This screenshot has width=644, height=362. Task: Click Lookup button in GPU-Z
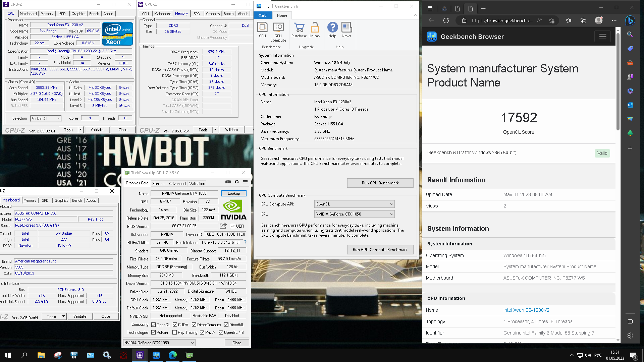point(234,193)
